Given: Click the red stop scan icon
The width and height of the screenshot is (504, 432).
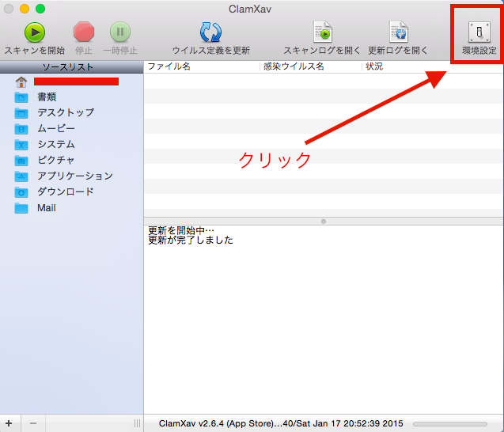Looking at the screenshot, I should point(84,32).
